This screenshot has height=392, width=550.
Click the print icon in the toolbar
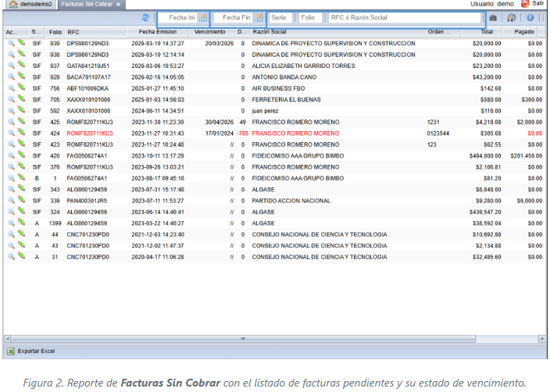(x=493, y=17)
